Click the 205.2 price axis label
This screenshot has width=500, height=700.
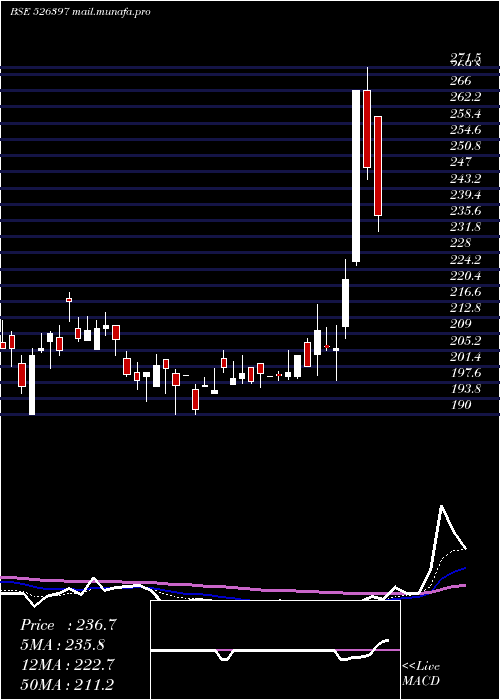466,341
